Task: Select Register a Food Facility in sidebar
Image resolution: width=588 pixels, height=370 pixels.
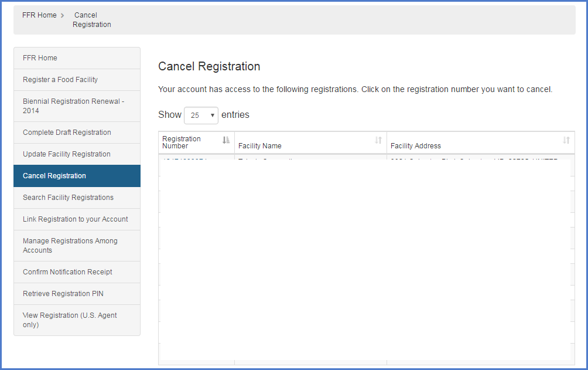Action: [x=60, y=80]
